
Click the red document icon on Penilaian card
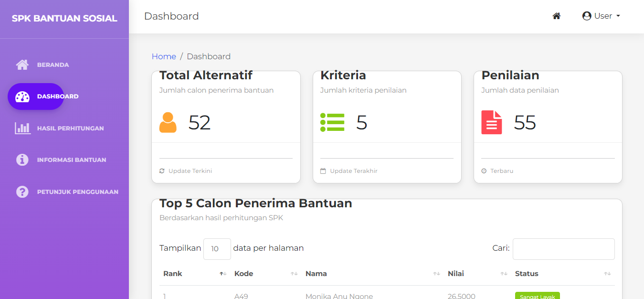492,123
